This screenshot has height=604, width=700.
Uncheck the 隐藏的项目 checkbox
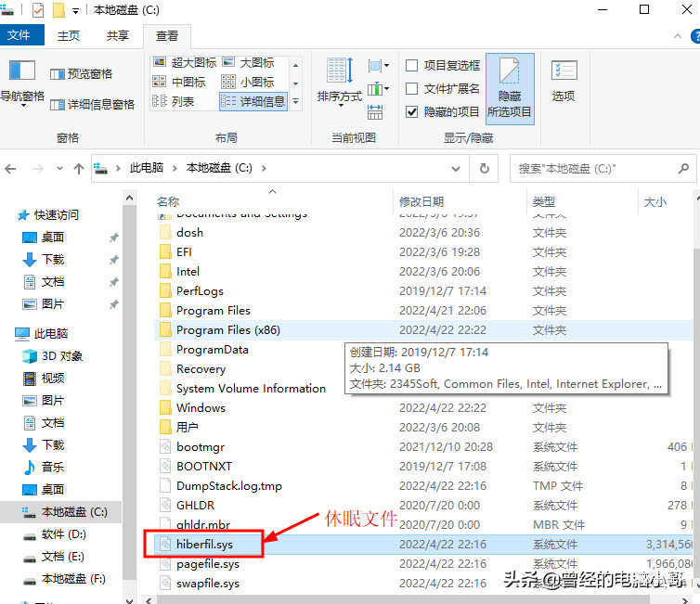tap(411, 111)
